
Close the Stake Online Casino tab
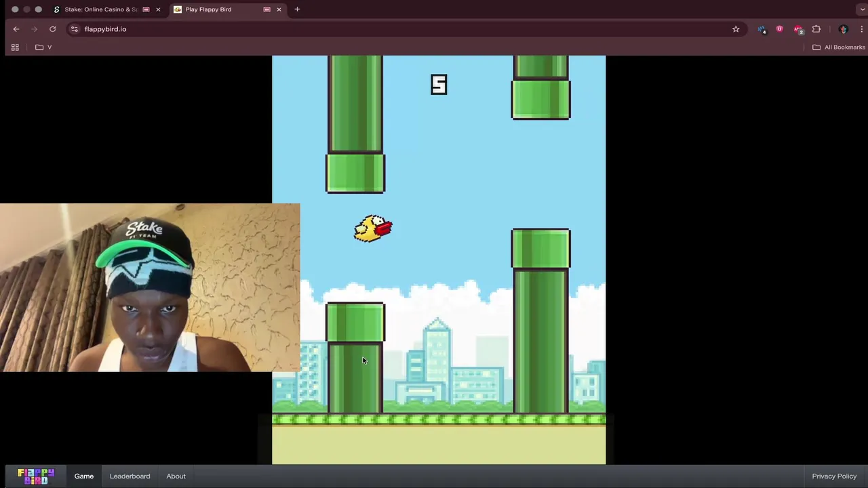[158, 9]
